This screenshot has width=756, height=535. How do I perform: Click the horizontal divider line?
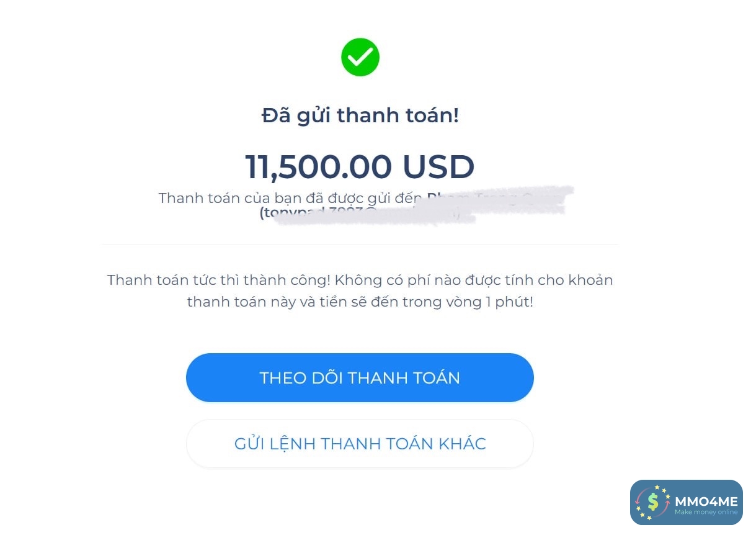(x=360, y=245)
